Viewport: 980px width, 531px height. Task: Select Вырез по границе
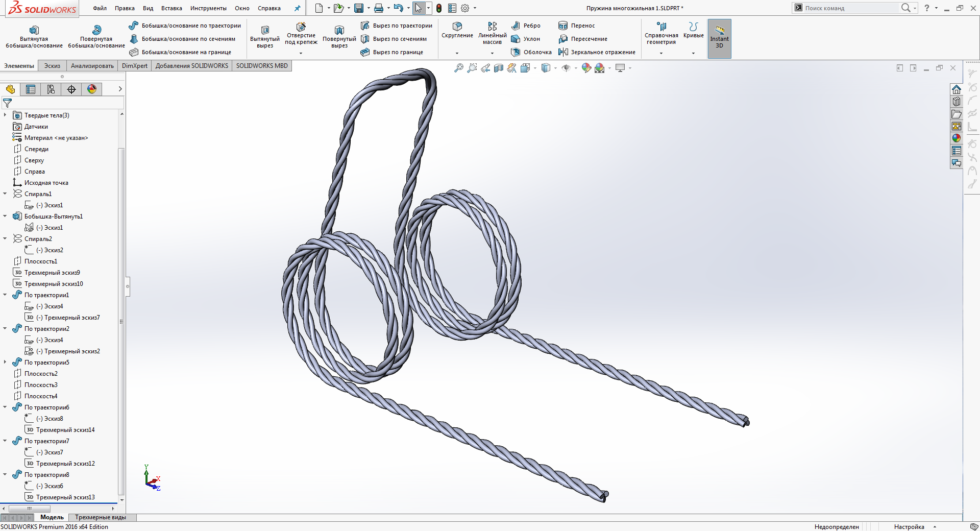(391, 52)
